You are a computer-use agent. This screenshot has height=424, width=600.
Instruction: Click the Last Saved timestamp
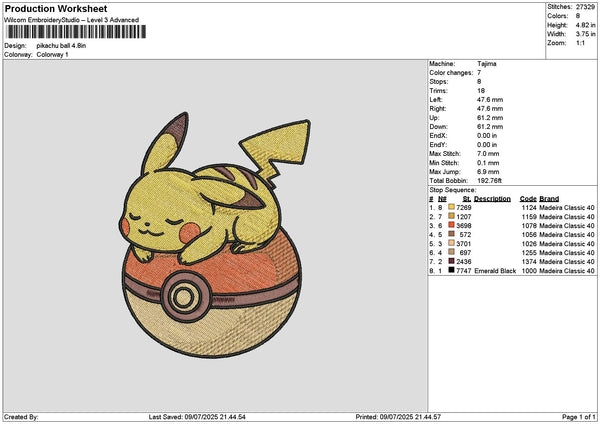click(x=197, y=417)
